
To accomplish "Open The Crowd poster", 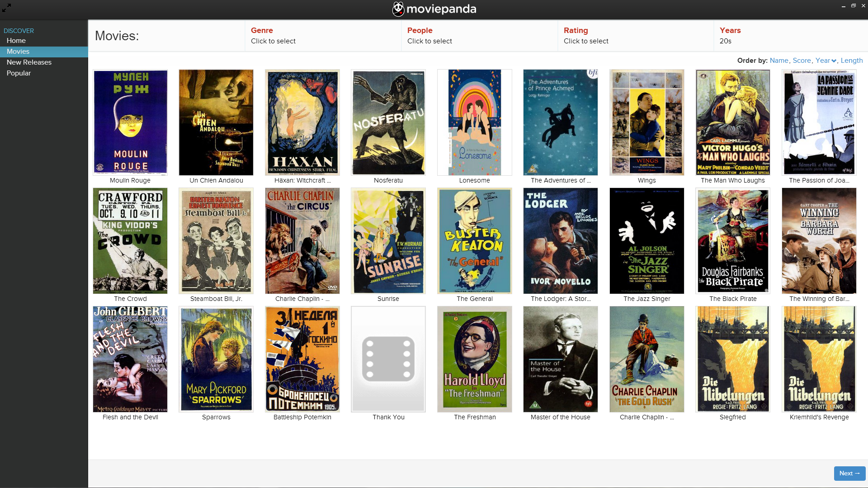I will pyautogui.click(x=130, y=241).
